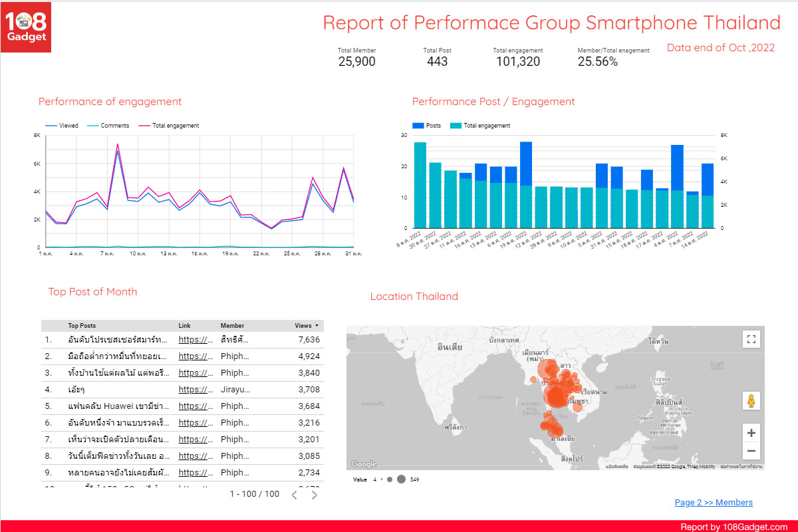798x532 pixels.
Task: Click the views value 3,085
Action: pos(309,456)
